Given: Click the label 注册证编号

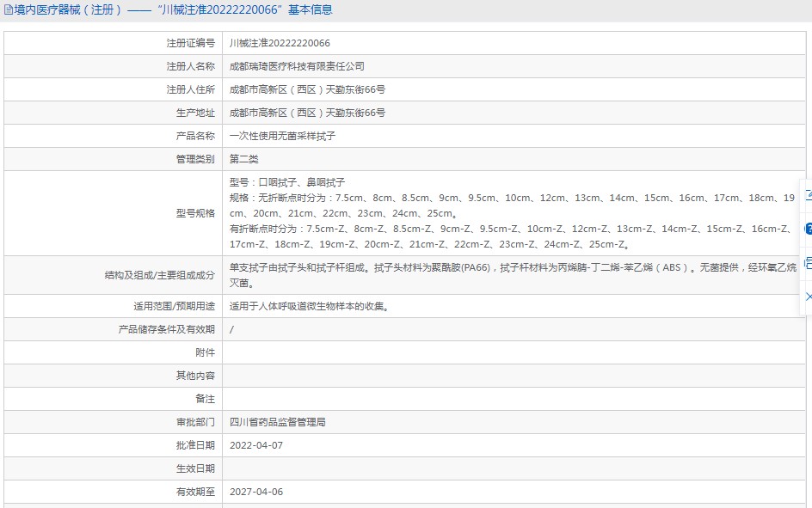Looking at the screenshot, I should [191, 43].
